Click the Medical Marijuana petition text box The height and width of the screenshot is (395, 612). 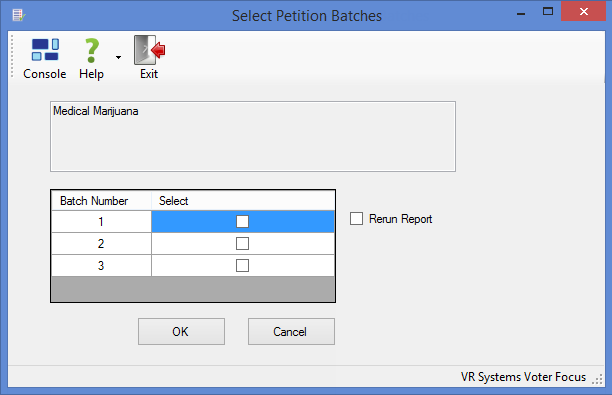[253, 136]
